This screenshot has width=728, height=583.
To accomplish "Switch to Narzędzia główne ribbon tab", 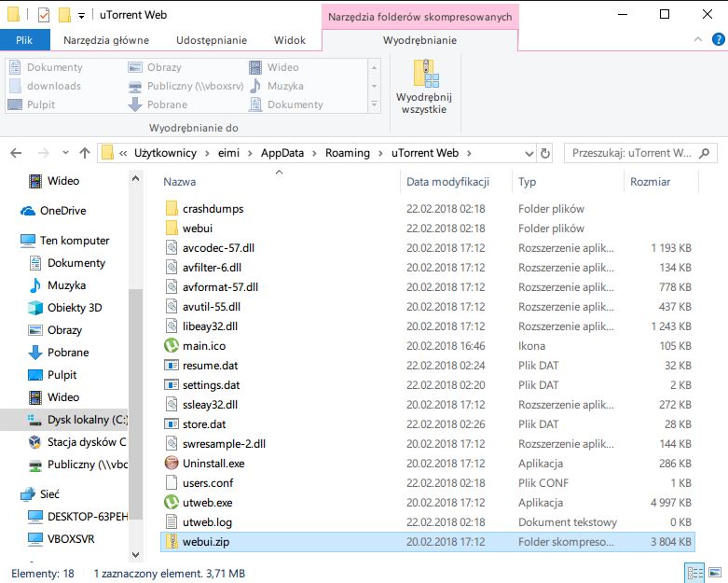I will 106,40.
